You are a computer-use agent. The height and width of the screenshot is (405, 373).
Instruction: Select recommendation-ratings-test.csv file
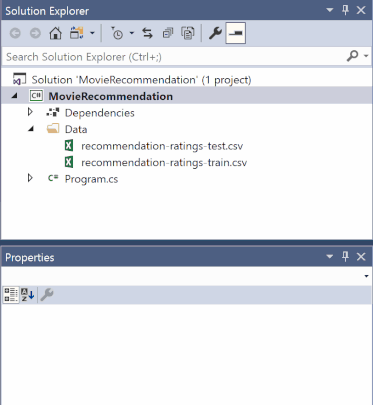coord(162,146)
